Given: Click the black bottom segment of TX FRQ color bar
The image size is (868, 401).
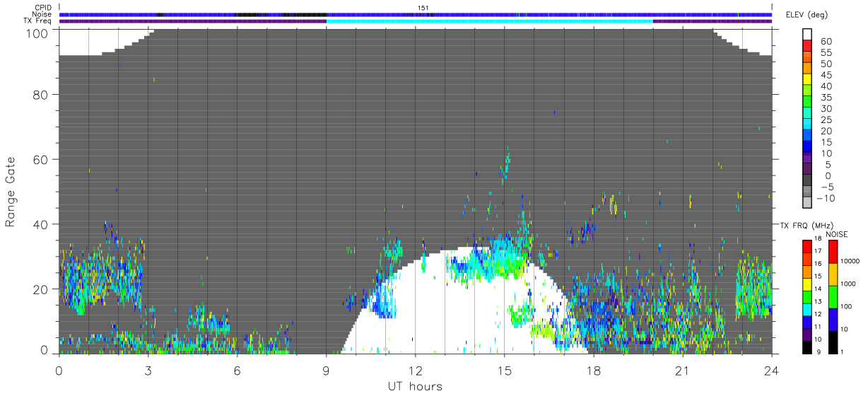Looking at the screenshot, I should [x=807, y=347].
